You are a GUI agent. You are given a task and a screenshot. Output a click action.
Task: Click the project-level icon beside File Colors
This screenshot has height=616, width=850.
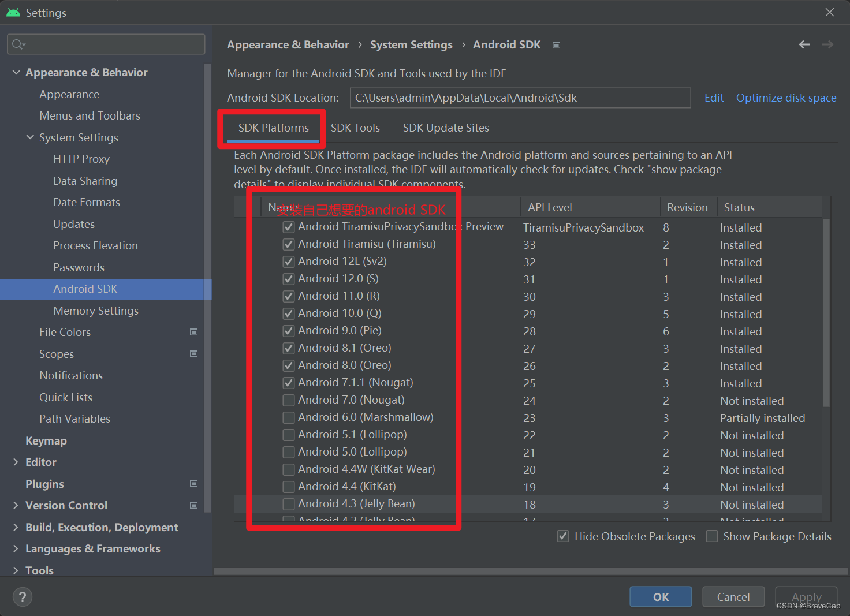point(194,332)
